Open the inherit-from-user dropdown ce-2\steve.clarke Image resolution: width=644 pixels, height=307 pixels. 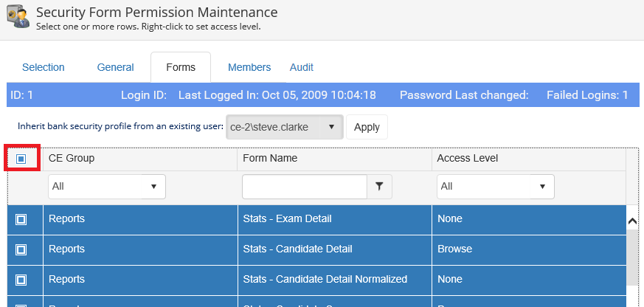(x=284, y=127)
